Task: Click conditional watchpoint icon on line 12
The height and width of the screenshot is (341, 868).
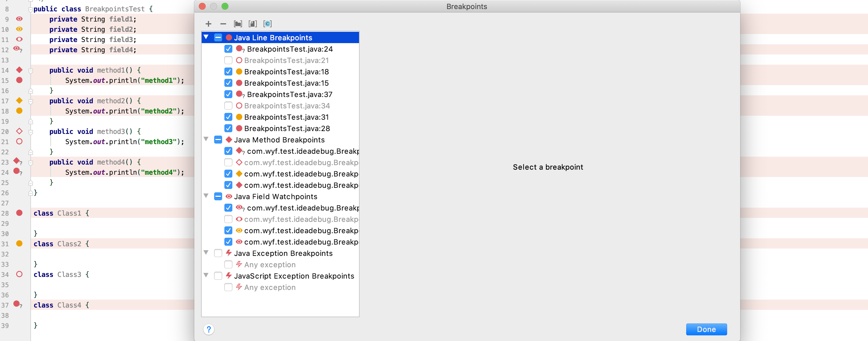Action: [x=18, y=49]
